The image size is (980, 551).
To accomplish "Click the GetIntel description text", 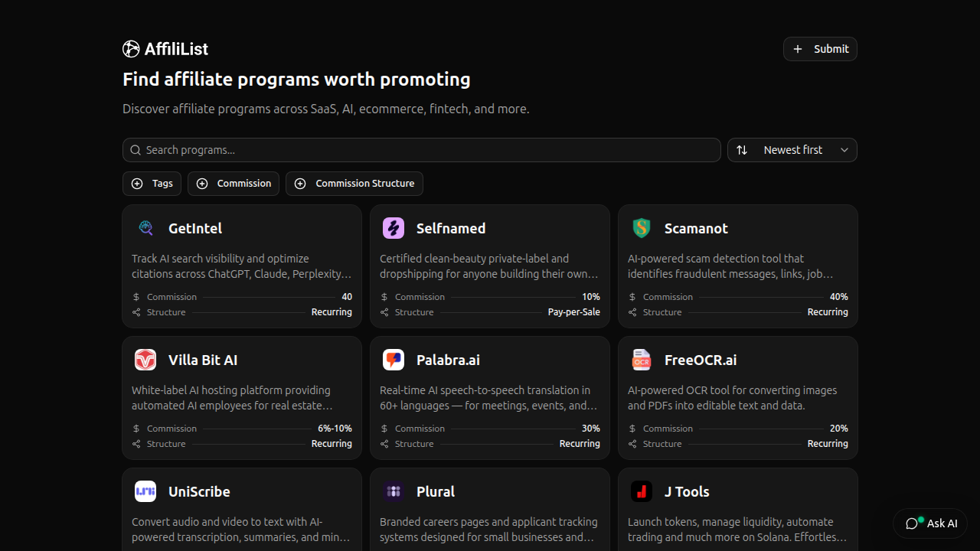I will tap(242, 266).
